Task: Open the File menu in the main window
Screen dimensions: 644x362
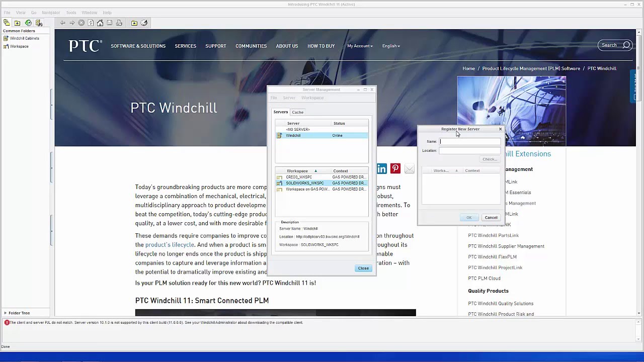Action: tap(7, 13)
